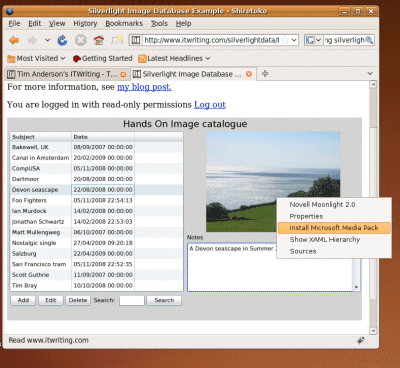Image resolution: width=400 pixels, height=368 pixels.
Task: Reload the current page
Action: click(62, 40)
